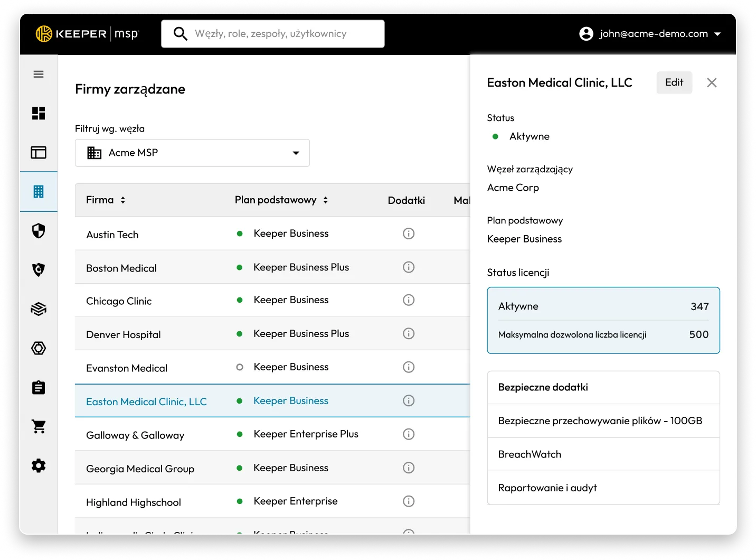Show add-ons info for Highland Highschool
Screen dimensions: 756x560
(x=409, y=501)
